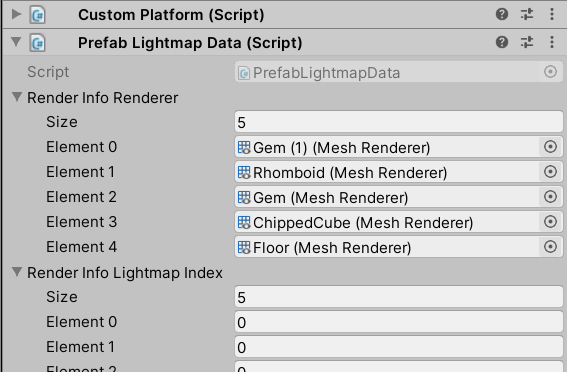Click the Element 4 label under Renderer
This screenshot has height=372, width=567.
[x=82, y=247]
